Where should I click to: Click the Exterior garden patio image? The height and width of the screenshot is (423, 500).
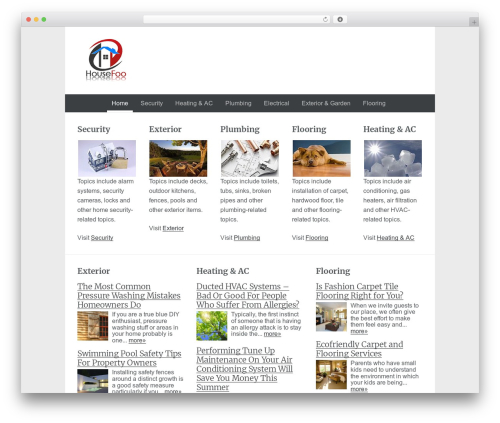click(178, 158)
